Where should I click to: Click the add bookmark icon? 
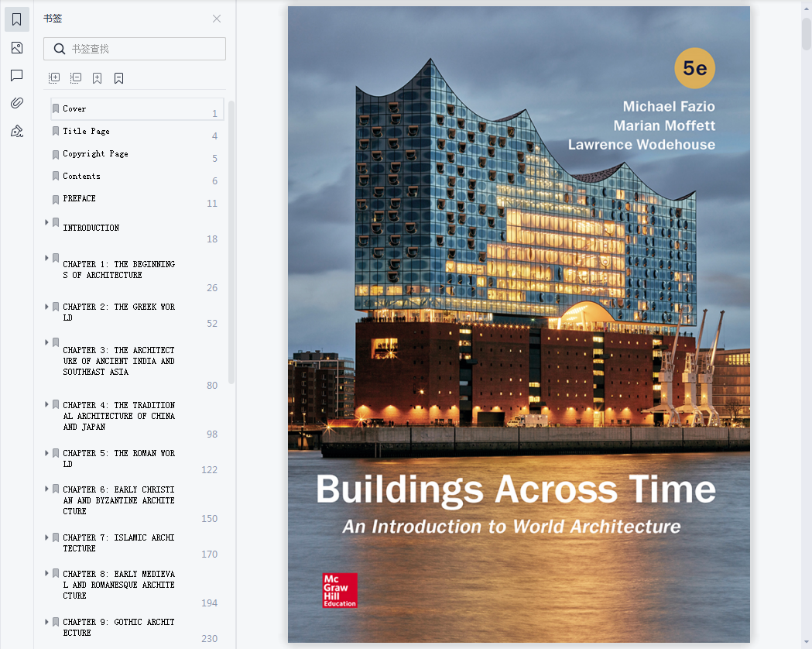98,78
